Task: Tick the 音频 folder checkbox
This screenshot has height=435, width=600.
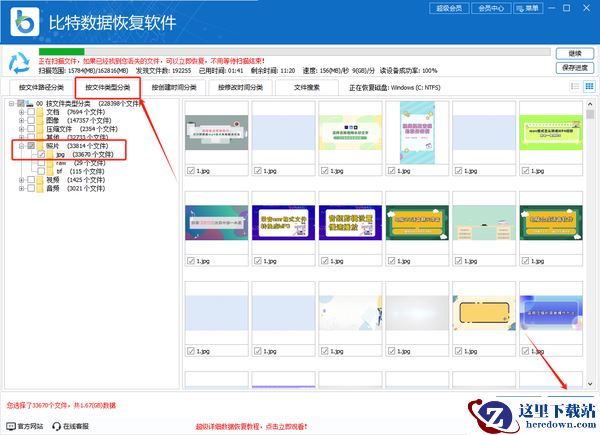Action: (x=31, y=188)
